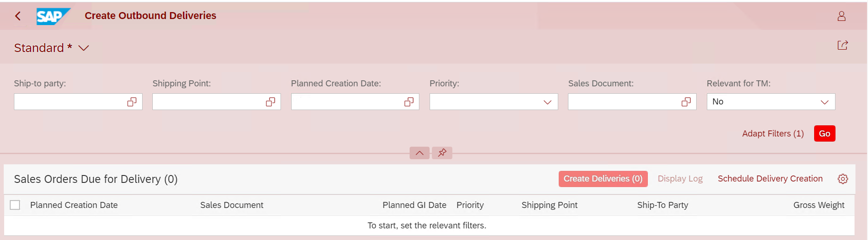Collapse the filter header with chevron
Image resolution: width=868 pixels, height=240 pixels.
pos(419,153)
